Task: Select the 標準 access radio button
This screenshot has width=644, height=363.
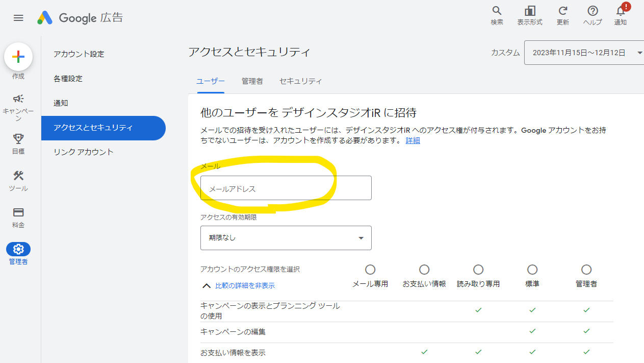Action: (x=532, y=269)
